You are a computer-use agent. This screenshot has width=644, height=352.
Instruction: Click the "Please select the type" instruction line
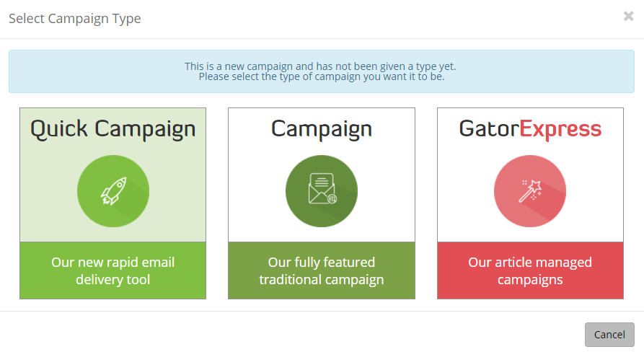pyautogui.click(x=322, y=76)
